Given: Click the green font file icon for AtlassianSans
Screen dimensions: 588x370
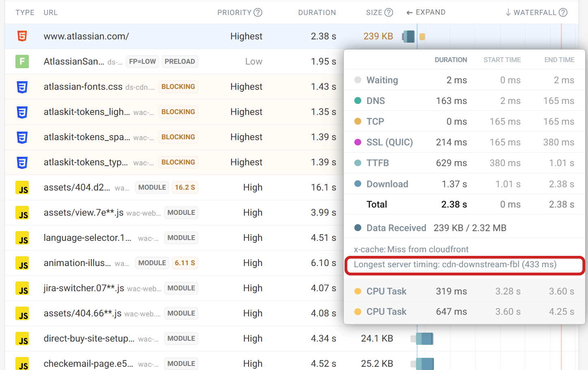Looking at the screenshot, I should tap(22, 61).
